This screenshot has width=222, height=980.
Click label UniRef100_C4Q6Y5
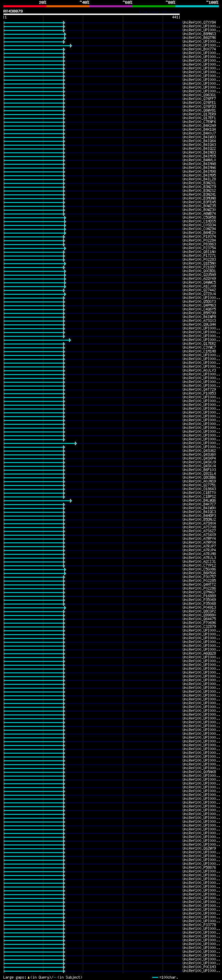pyautogui.click(x=199, y=309)
